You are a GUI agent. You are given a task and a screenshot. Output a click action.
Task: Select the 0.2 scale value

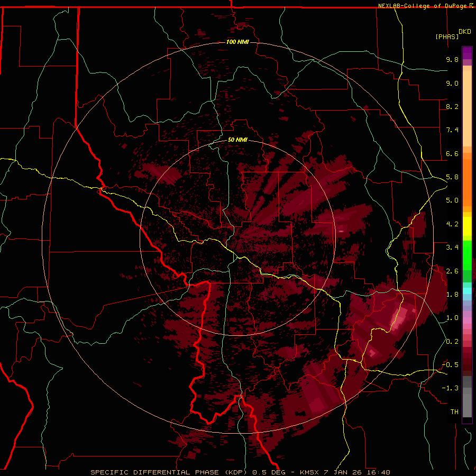pyautogui.click(x=452, y=342)
